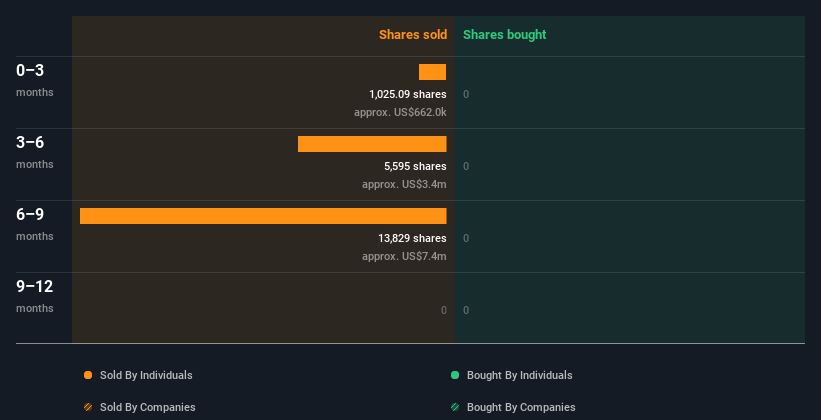Click the shares bought 0 in 0–3 months row
This screenshot has height=420, width=821.
[x=466, y=94]
